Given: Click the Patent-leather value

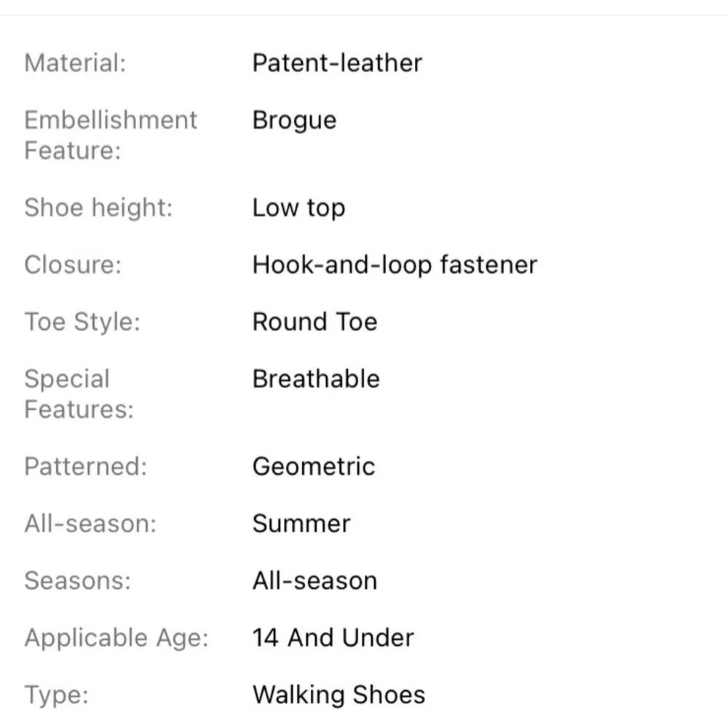Looking at the screenshot, I should point(338,63).
